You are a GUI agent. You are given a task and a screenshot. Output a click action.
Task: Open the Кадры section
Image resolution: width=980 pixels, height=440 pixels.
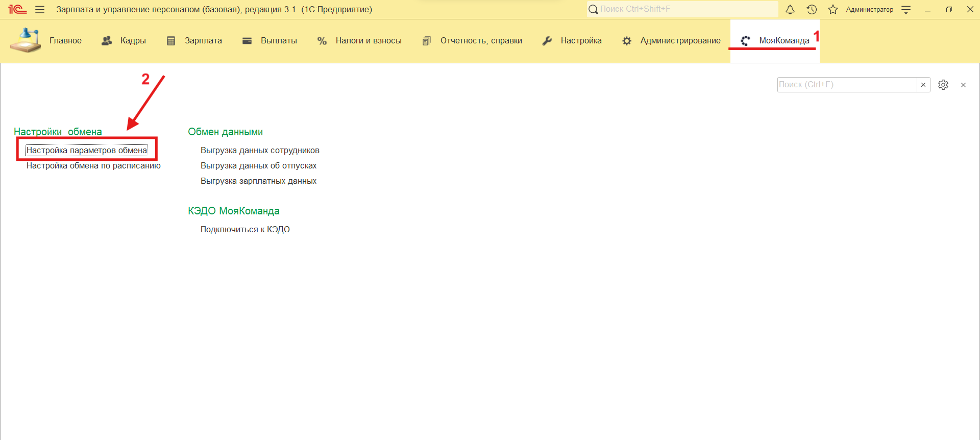(x=124, y=41)
